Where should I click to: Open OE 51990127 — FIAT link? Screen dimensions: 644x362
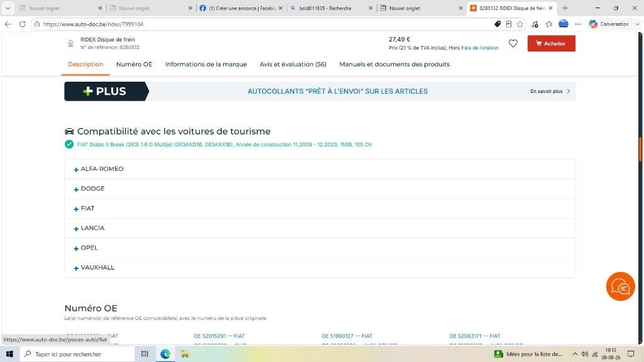[x=347, y=336]
